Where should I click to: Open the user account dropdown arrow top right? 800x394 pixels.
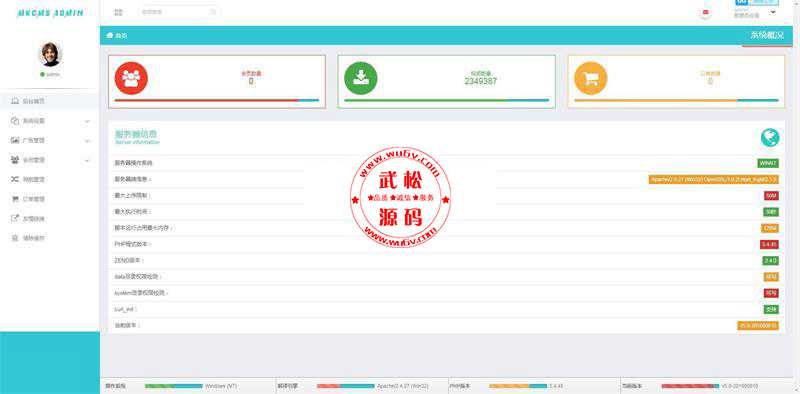pyautogui.click(x=773, y=12)
